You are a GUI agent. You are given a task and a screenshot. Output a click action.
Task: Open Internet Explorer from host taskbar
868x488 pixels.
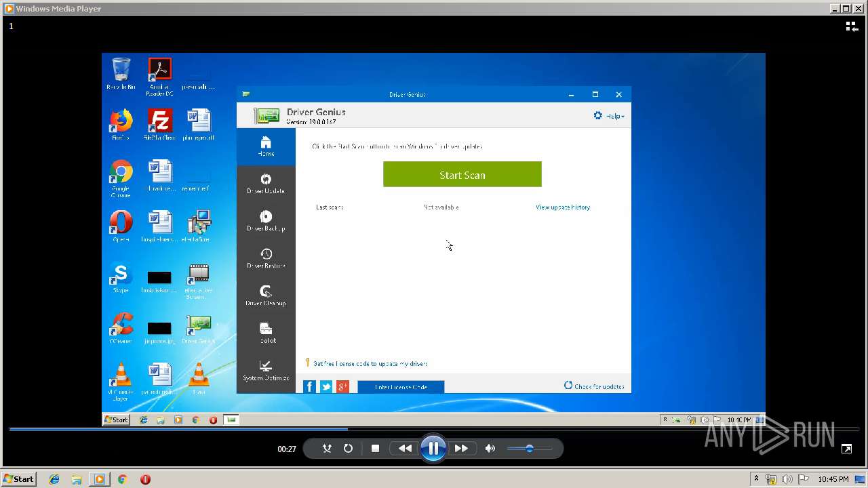54,479
